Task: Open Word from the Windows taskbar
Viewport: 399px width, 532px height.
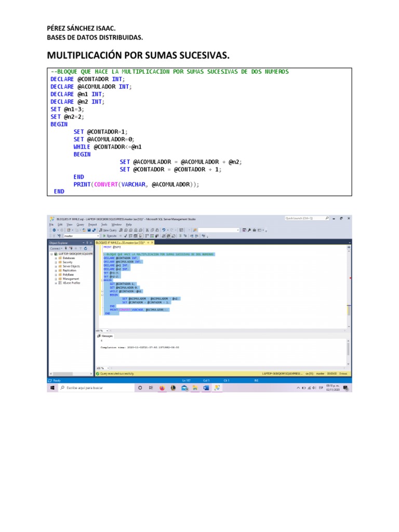Action: (206, 388)
